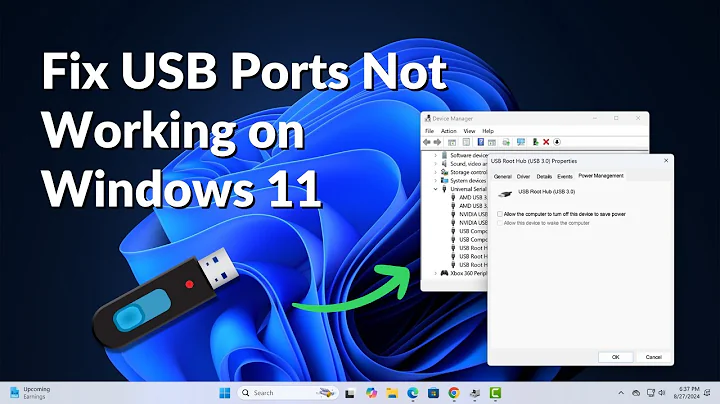The width and height of the screenshot is (720, 404).
Task: Click the Back arrow in Device Manager toolbar
Action: point(427,142)
